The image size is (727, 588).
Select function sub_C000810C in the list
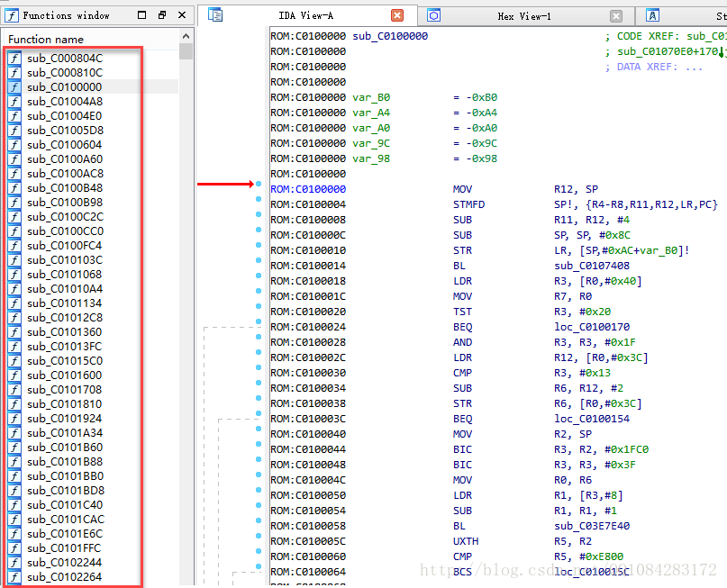pyautogui.click(x=65, y=72)
